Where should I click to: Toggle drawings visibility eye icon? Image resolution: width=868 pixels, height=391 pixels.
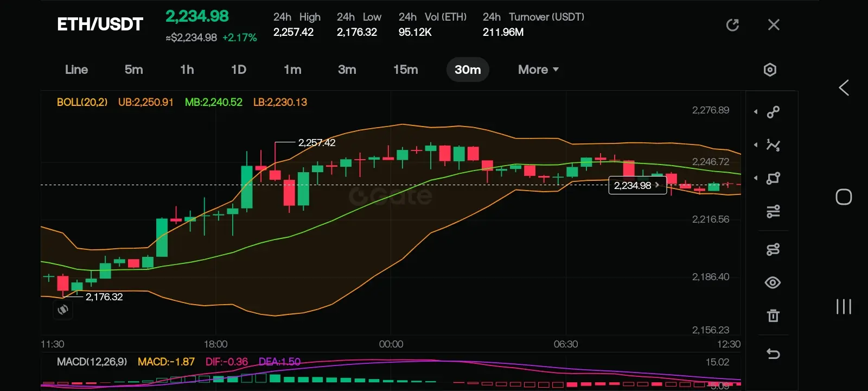pyautogui.click(x=773, y=282)
